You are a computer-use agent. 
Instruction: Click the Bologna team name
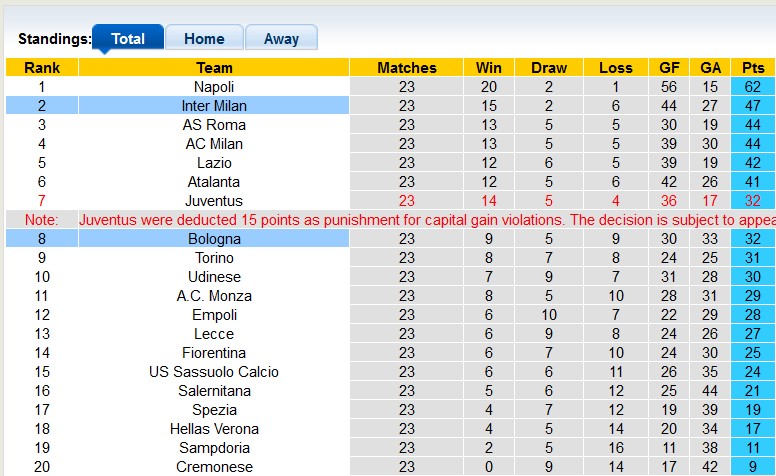tap(214, 239)
